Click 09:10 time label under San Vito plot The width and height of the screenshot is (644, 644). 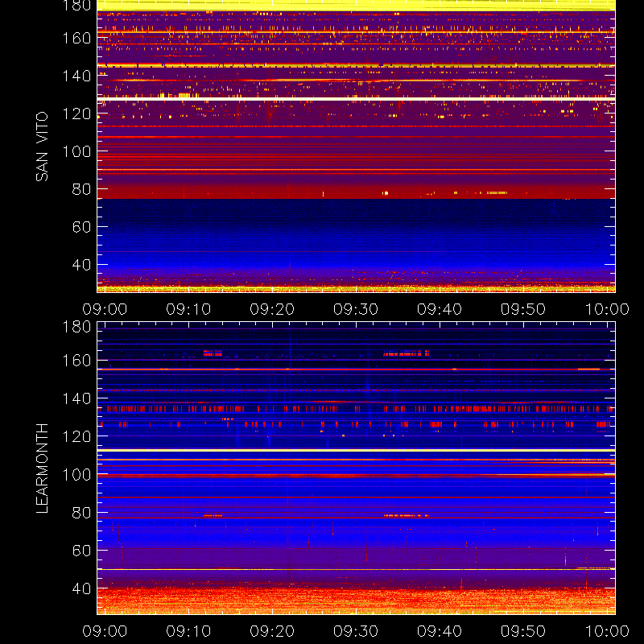pyautogui.click(x=188, y=309)
